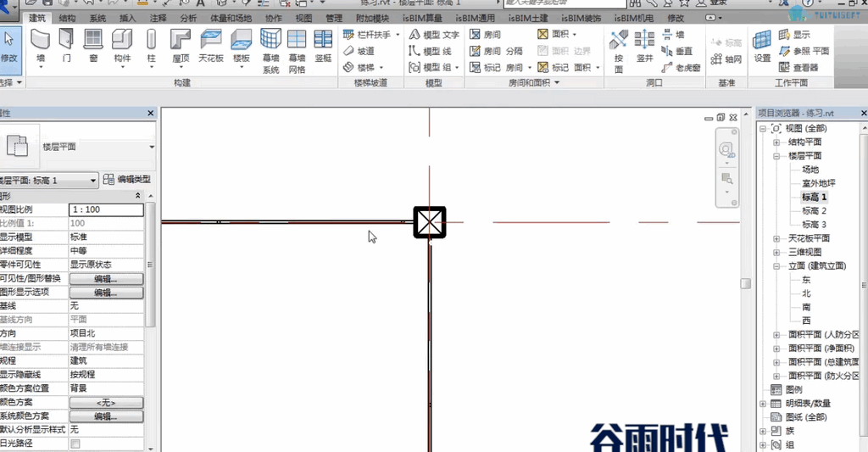Switch to the isBIM算量 ribbon tab
The height and width of the screenshot is (452, 868).
(x=422, y=19)
